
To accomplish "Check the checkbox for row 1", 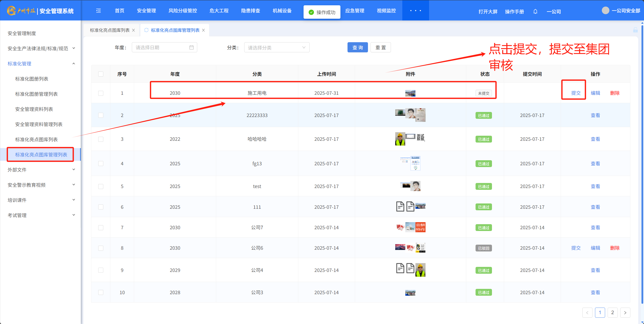I will [x=101, y=93].
